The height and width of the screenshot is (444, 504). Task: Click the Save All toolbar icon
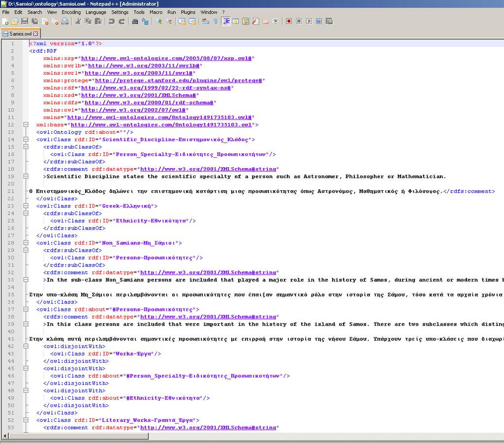pyautogui.click(x=35, y=22)
